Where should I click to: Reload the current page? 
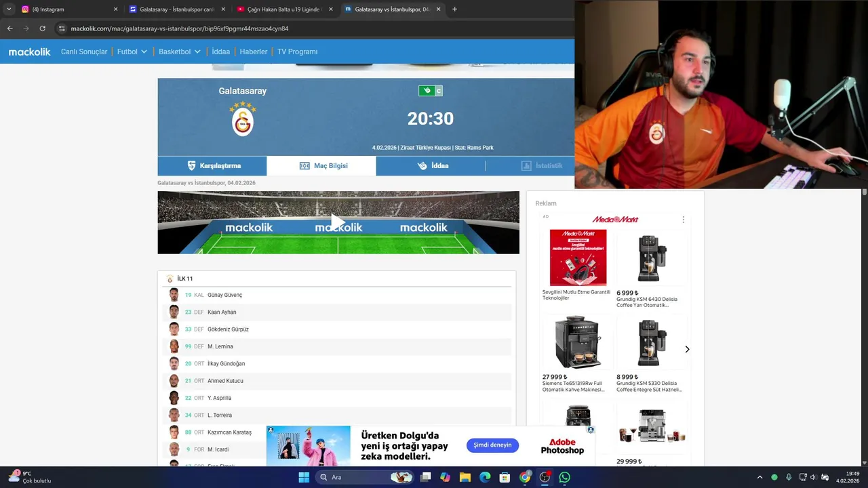[42, 28]
